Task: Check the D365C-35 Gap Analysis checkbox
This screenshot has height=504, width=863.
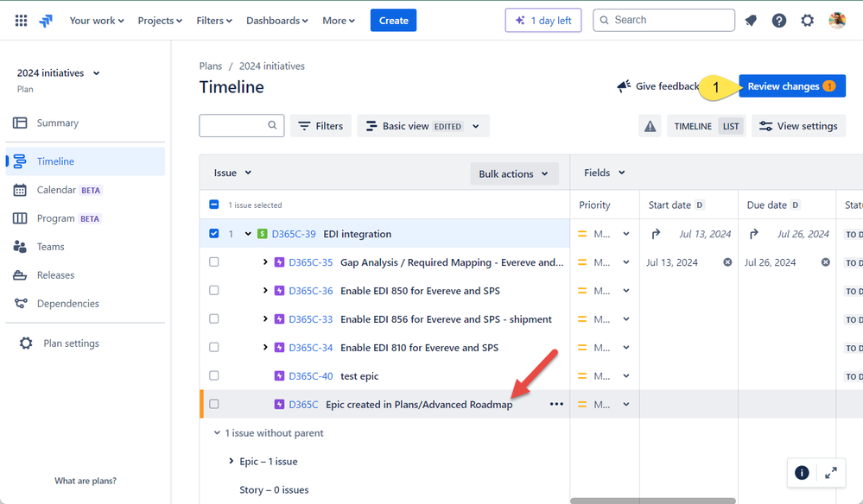Action: (x=214, y=262)
